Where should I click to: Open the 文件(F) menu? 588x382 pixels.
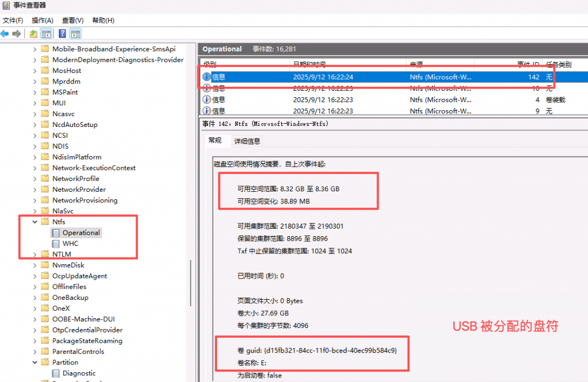tap(13, 21)
